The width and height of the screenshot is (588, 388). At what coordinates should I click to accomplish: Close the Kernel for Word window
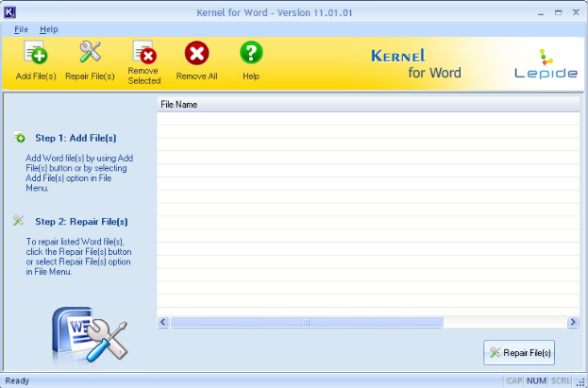[x=576, y=12]
